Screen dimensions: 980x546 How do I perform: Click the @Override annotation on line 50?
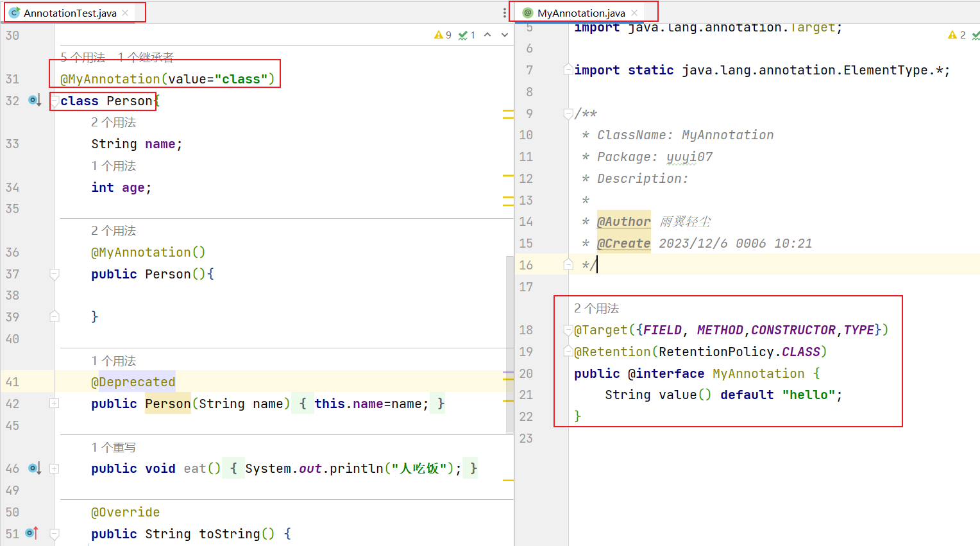pyautogui.click(x=126, y=512)
